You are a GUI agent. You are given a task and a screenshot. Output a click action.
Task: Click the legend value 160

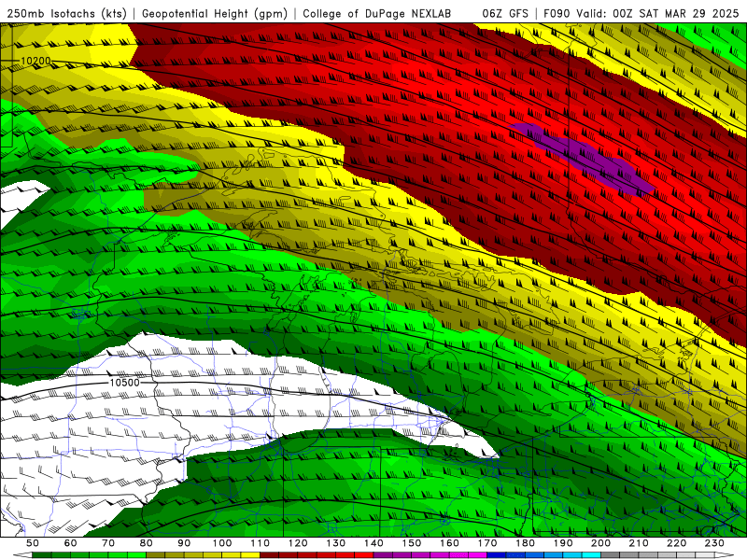click(449, 543)
